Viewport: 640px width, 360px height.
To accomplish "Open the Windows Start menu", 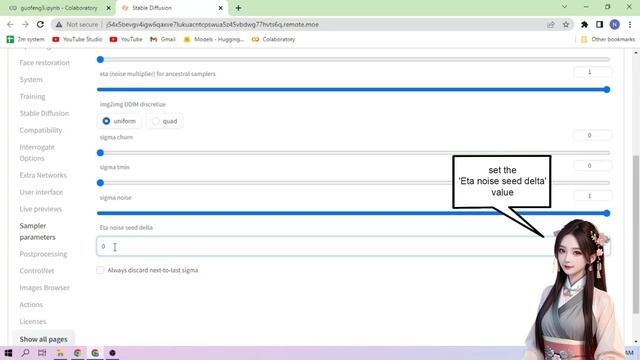I will point(8,353).
